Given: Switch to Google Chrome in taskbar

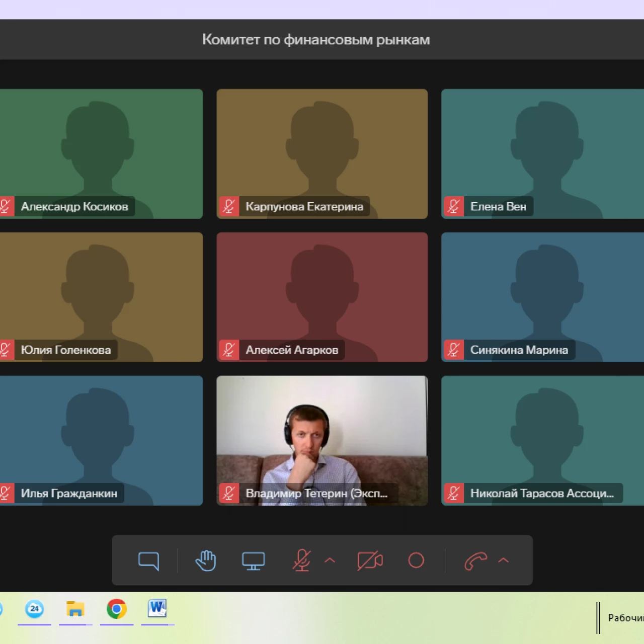Looking at the screenshot, I should pos(117,609).
